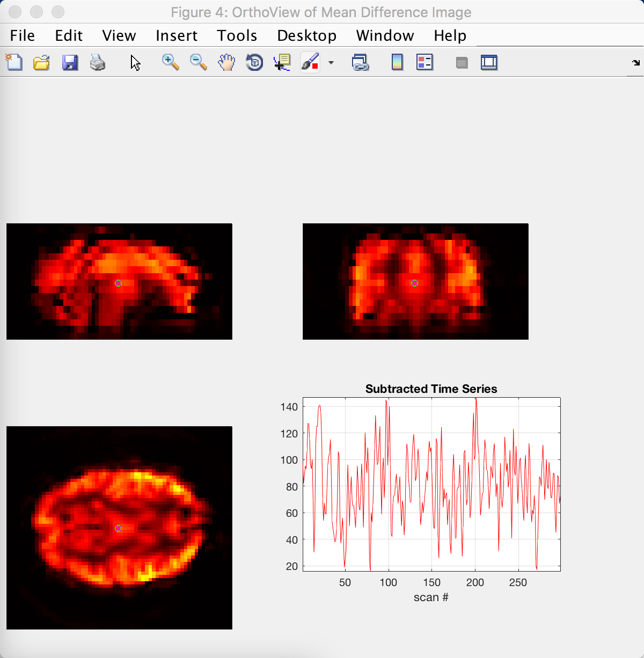Click the coronal brain slice image

(415, 281)
